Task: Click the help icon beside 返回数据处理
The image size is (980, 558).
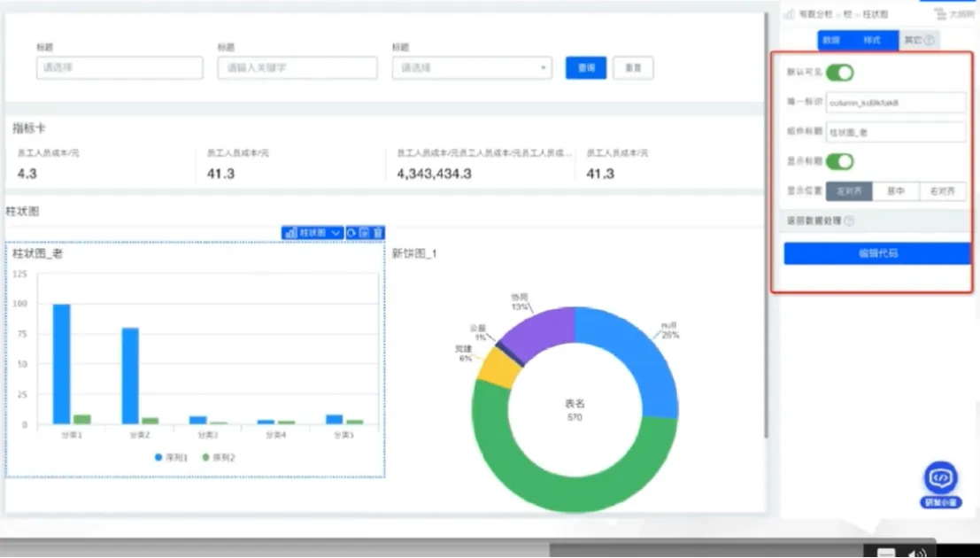Action: coord(849,221)
